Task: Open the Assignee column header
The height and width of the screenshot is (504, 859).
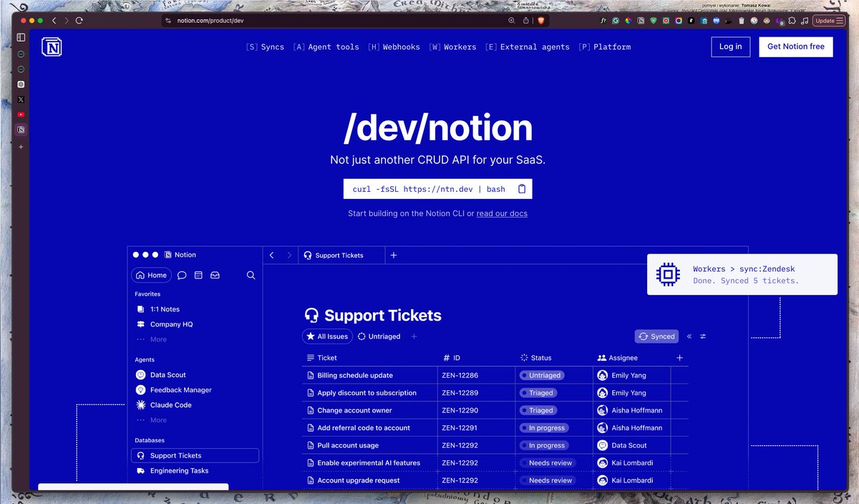Action: pos(617,357)
